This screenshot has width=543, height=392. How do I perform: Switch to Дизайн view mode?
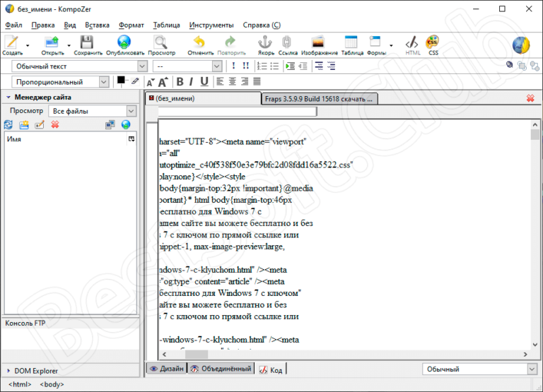(x=167, y=369)
